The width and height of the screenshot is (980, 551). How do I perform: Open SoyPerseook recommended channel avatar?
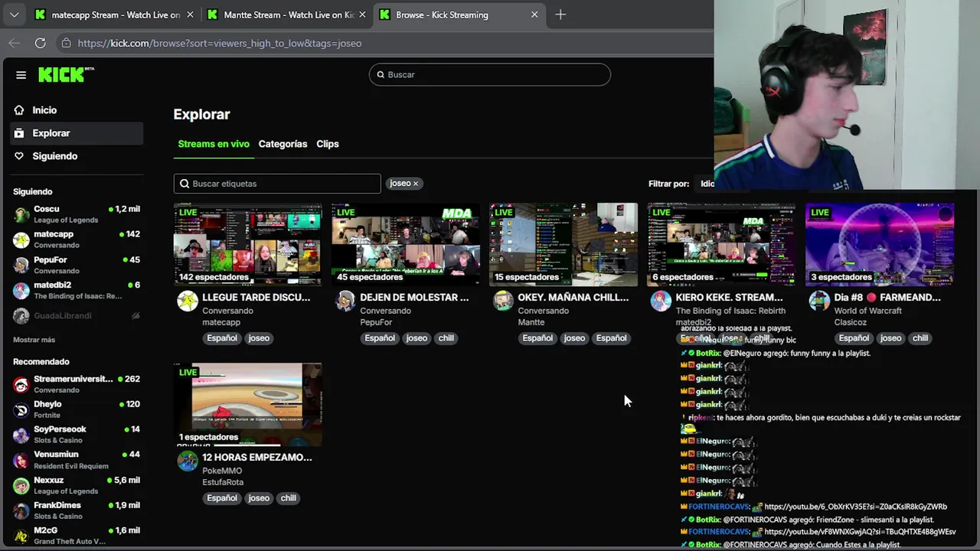[x=21, y=435]
